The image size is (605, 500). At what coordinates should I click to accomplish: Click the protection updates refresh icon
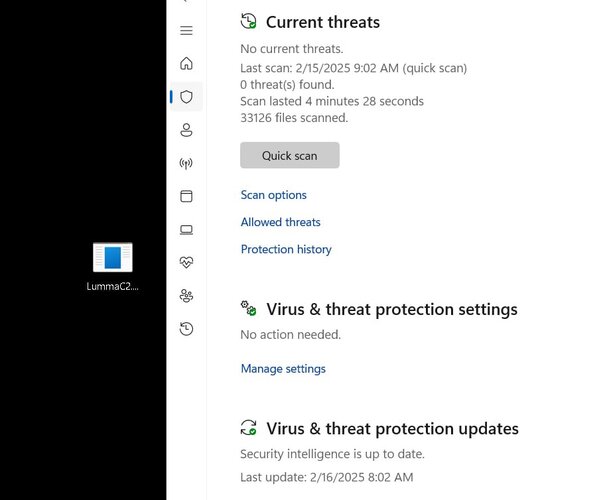point(248,428)
